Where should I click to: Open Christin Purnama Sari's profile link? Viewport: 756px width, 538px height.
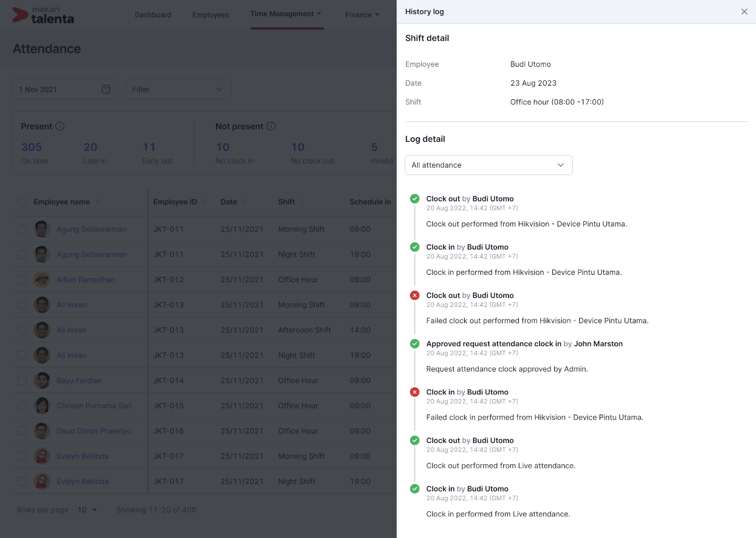click(94, 406)
